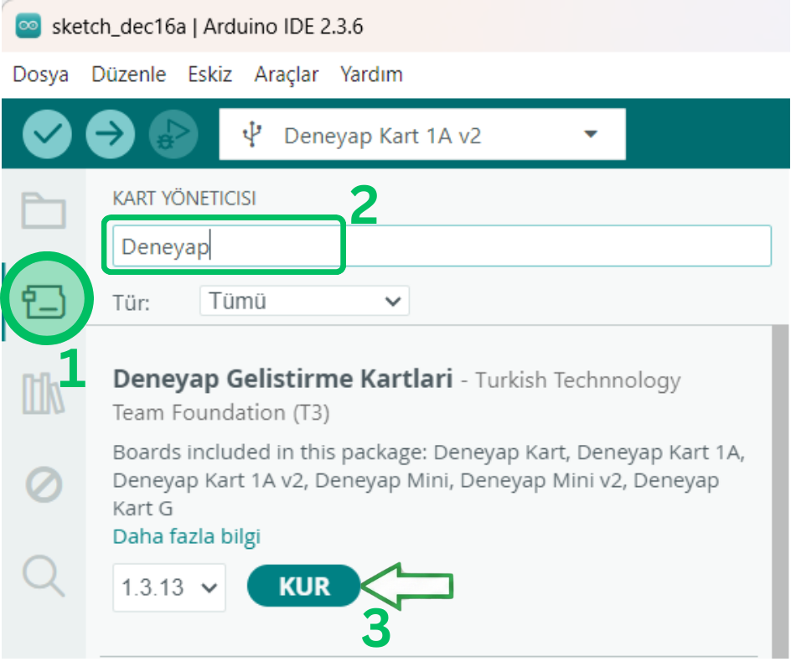Click the Arduino IDE logo in title bar

28,26
